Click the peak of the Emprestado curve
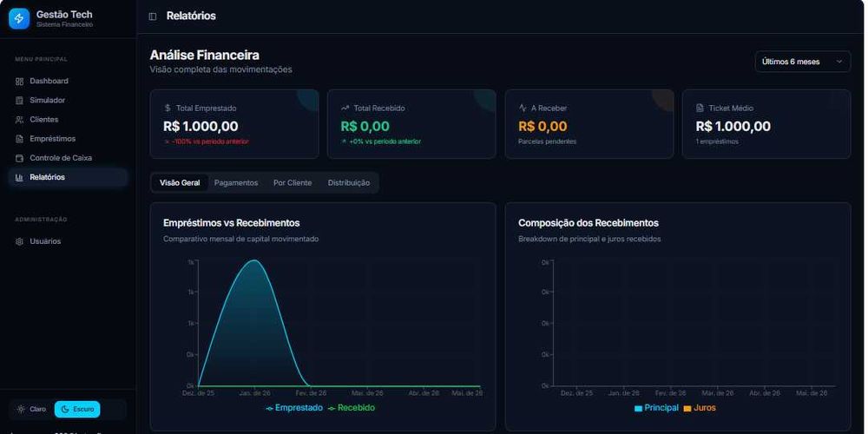Viewport: 868px width, 434px height. 254,260
